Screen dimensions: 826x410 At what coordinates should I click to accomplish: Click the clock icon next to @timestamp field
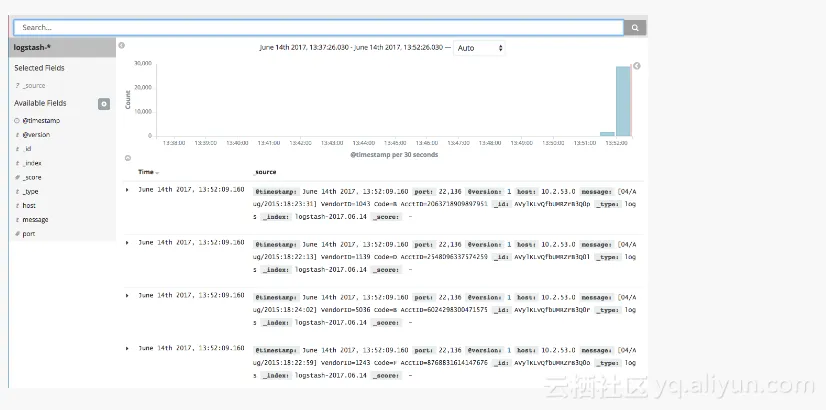pos(17,121)
